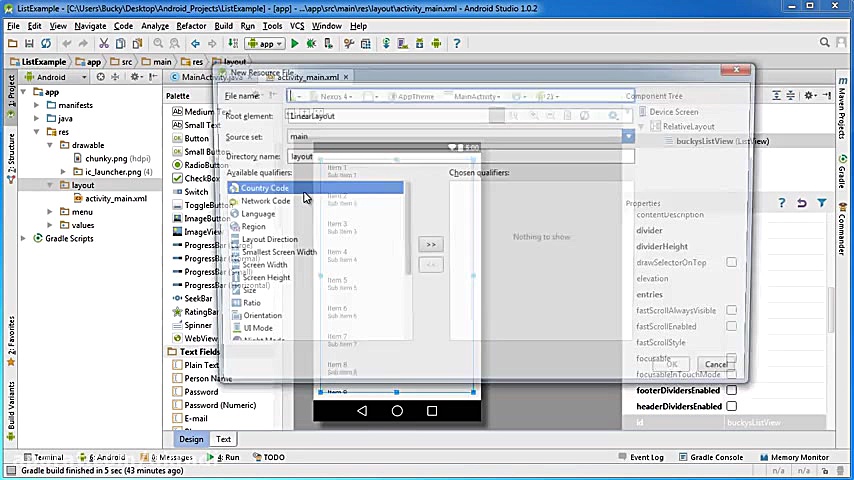Select Country Code qualifier
This screenshot has height=480, width=854.
click(316, 187)
